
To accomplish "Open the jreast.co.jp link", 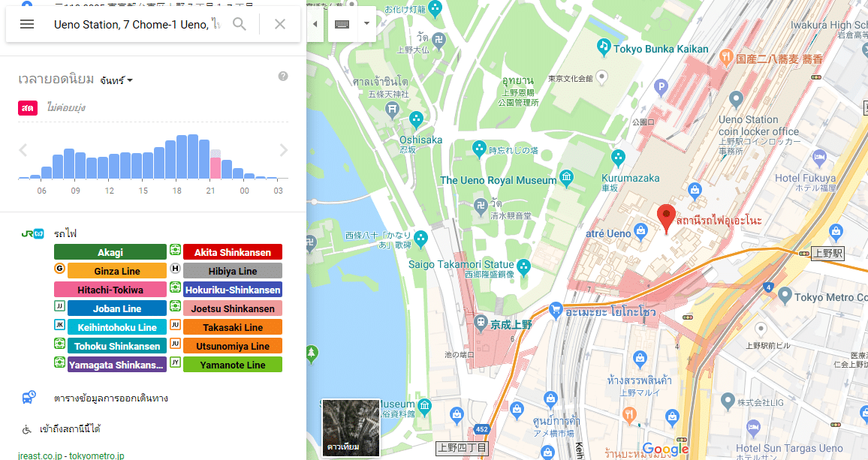I will click(x=40, y=455).
